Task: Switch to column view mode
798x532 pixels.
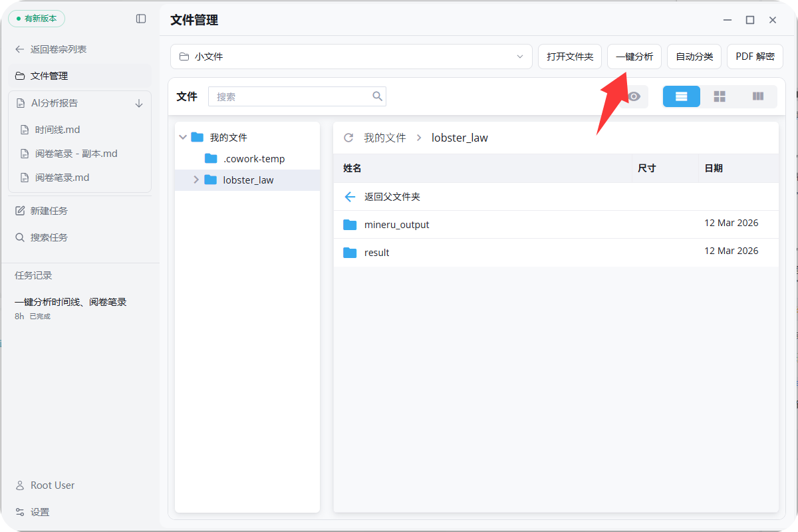Action: (757, 96)
